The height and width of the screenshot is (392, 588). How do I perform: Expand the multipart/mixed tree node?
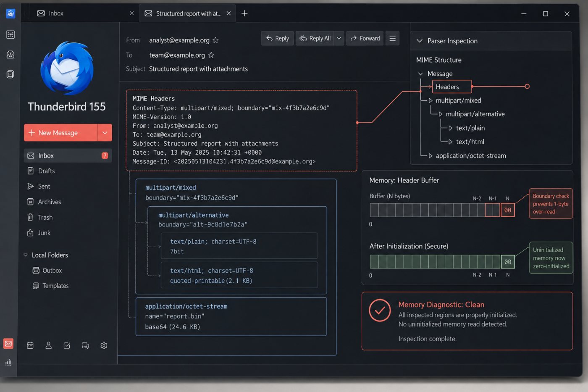pyautogui.click(x=430, y=101)
